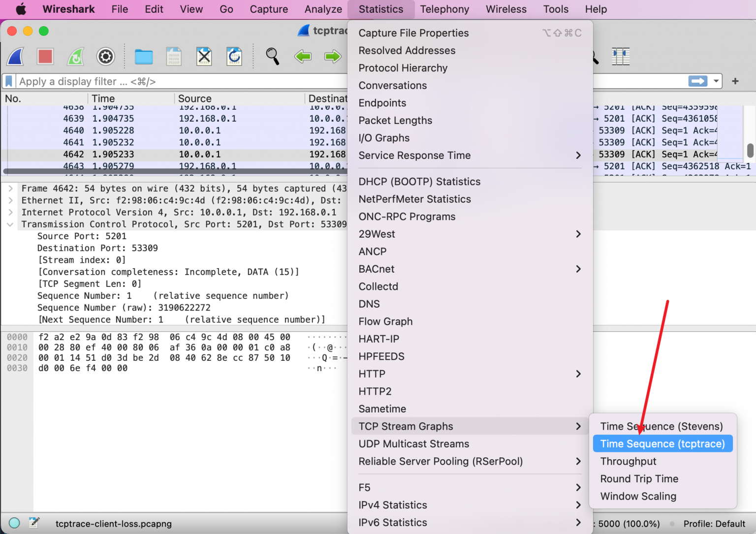The height and width of the screenshot is (534, 756).
Task: Go to next packet with green right arrow
Action: pyautogui.click(x=333, y=57)
